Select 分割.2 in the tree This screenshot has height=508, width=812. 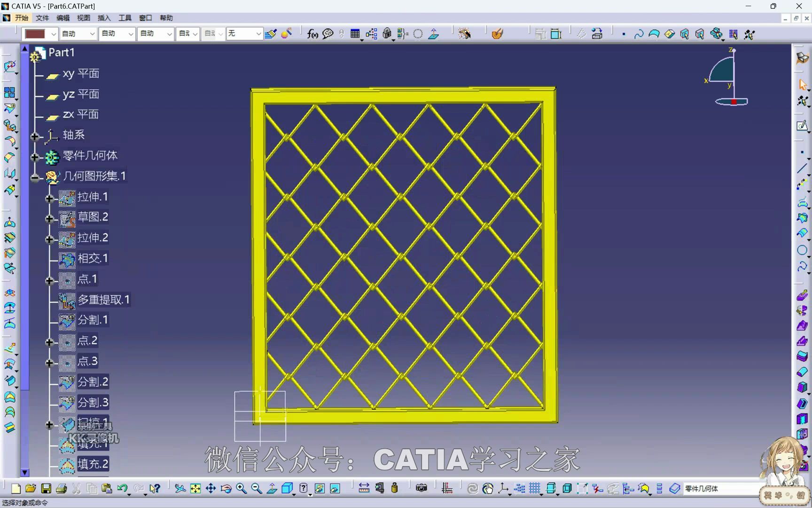point(93,382)
